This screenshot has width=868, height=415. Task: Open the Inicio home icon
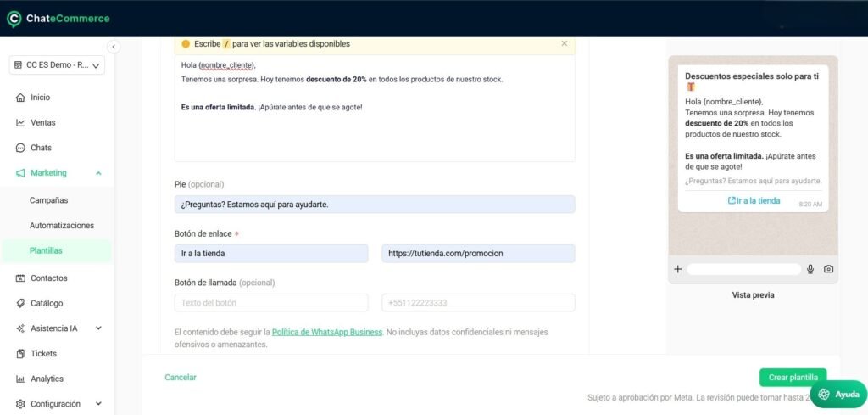20,98
